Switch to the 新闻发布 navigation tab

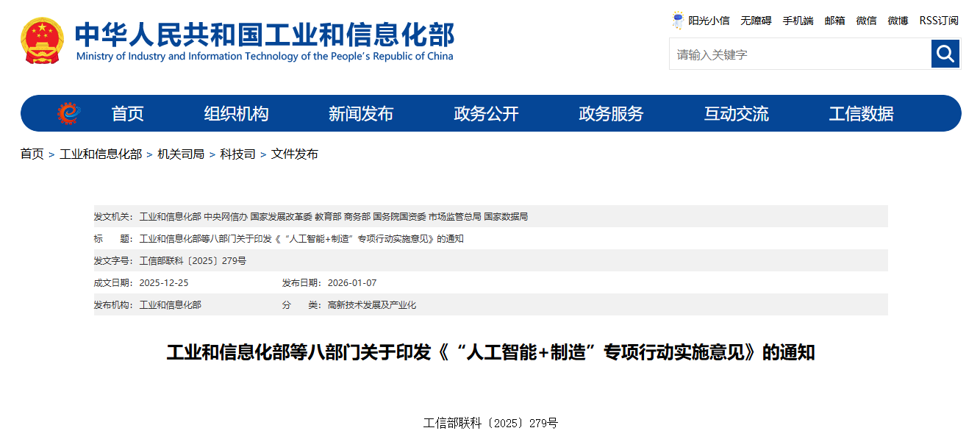tap(360, 113)
